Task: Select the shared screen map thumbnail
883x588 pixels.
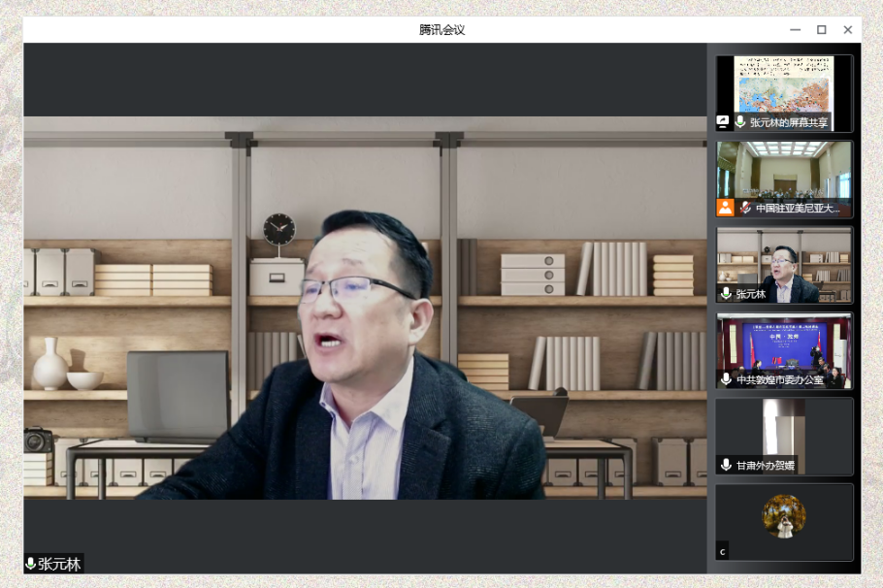Action: (784, 85)
